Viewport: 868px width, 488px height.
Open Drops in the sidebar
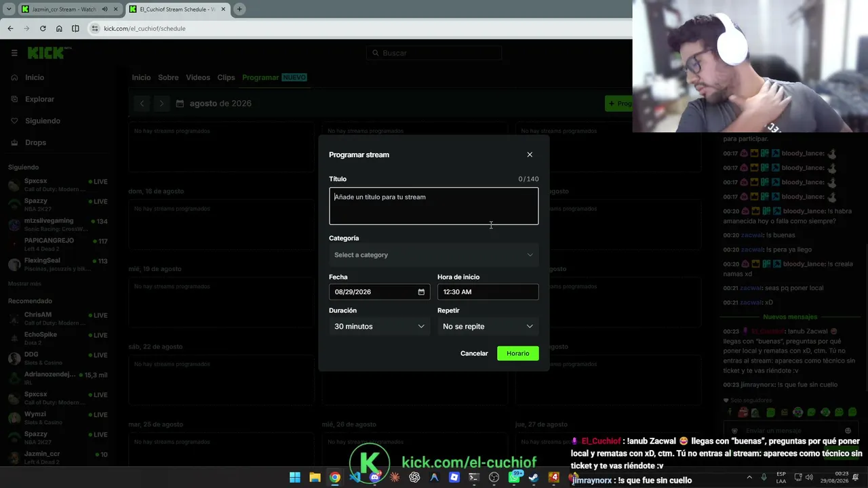point(35,142)
